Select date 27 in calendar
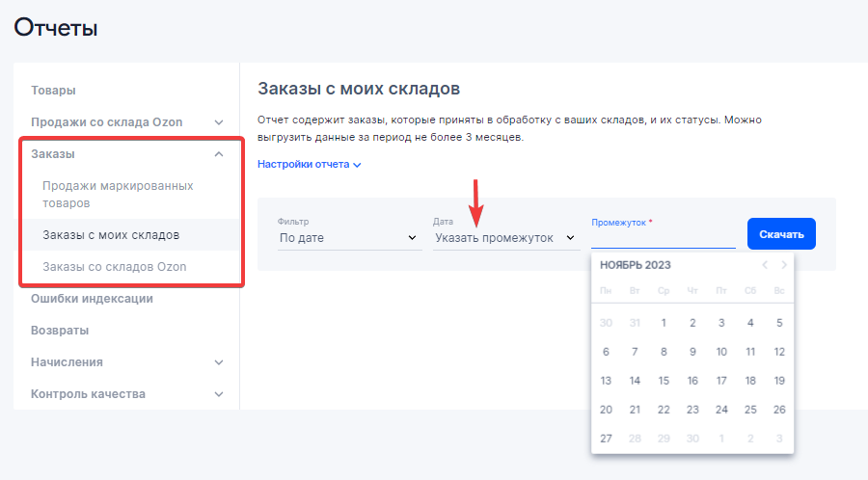 pos(607,439)
